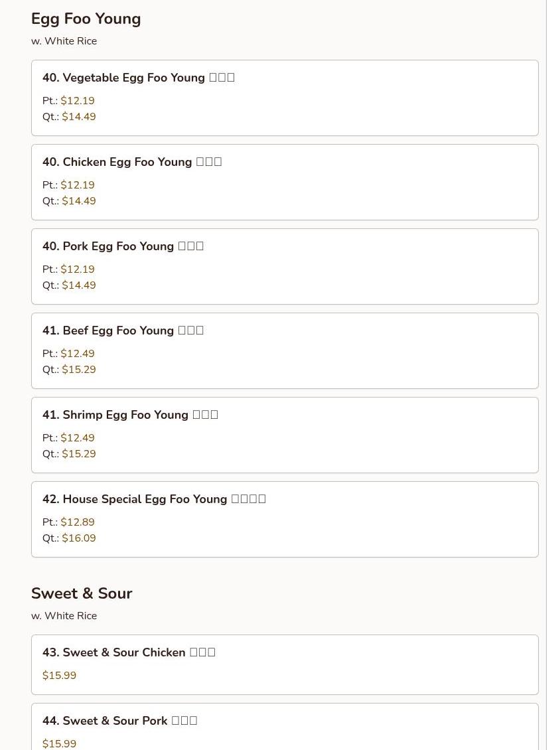The height and width of the screenshot is (750, 560).
Task: Choose the Sweet & Sour Chicken item title
Action: pyautogui.click(x=129, y=652)
